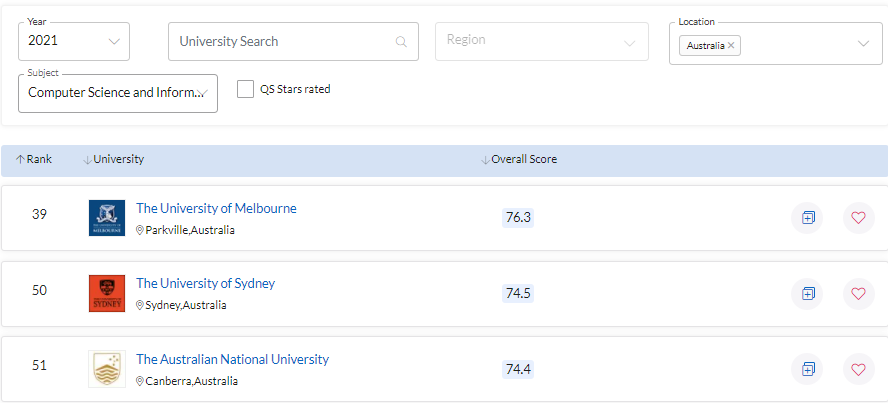Add University of Melbourne to compare

pyautogui.click(x=808, y=217)
